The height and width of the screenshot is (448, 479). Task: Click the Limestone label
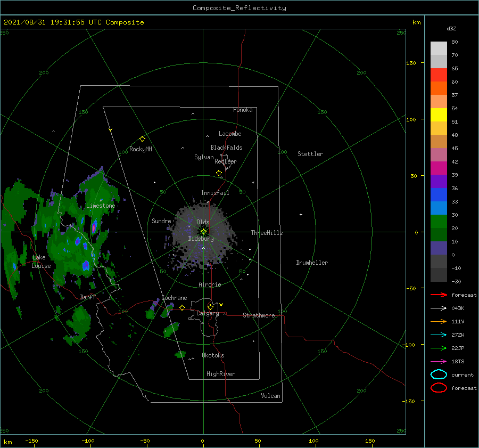101,206
